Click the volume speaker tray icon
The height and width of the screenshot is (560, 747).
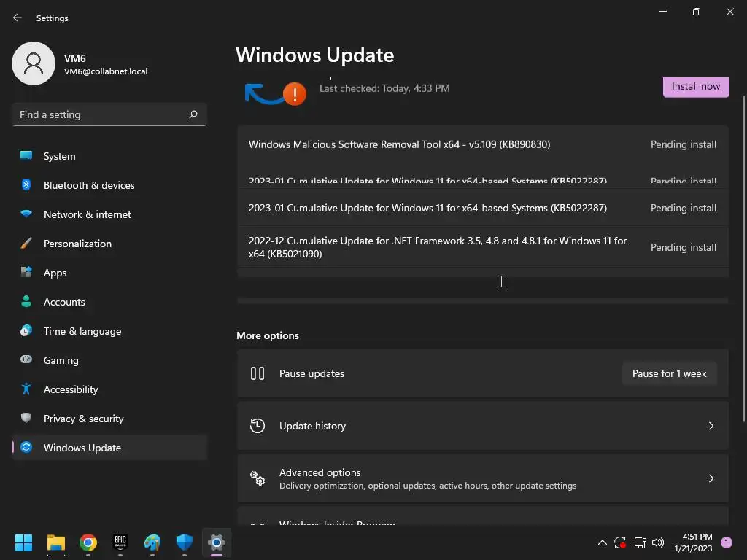pyautogui.click(x=658, y=542)
